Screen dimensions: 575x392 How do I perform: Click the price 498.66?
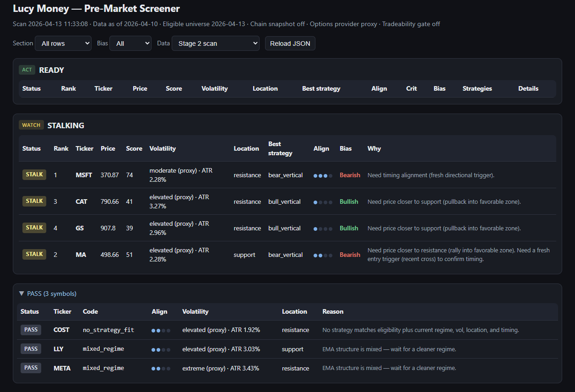109,255
